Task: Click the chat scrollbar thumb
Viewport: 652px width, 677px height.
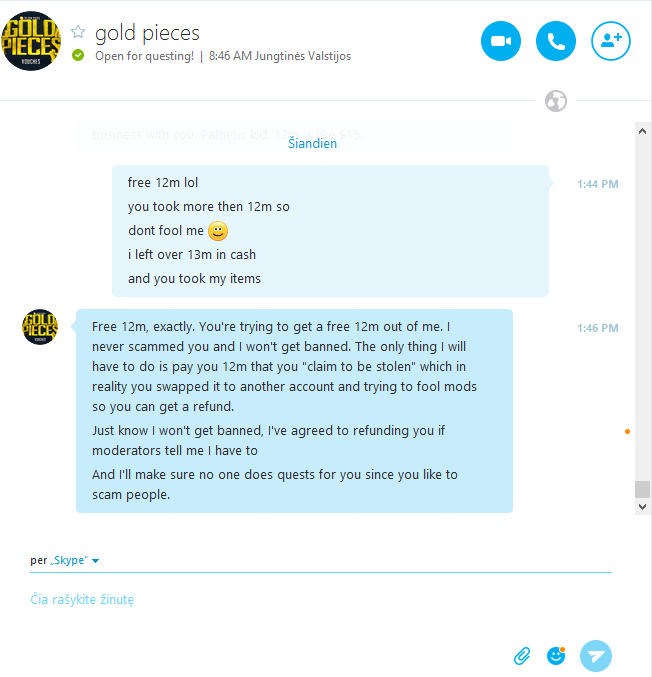Action: (x=643, y=489)
